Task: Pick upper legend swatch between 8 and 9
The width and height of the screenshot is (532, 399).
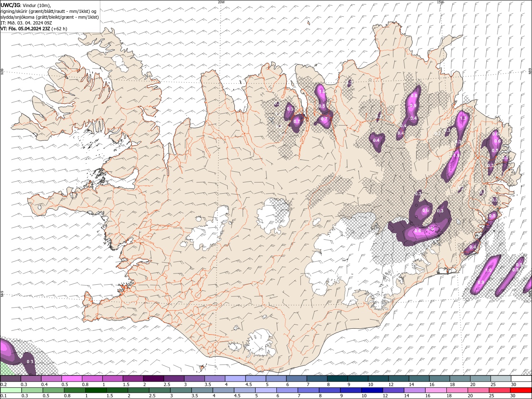Action: coord(337,379)
